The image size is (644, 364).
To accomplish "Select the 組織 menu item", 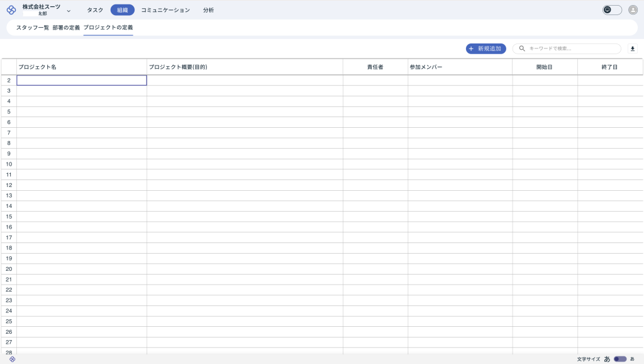I will pyautogui.click(x=122, y=10).
